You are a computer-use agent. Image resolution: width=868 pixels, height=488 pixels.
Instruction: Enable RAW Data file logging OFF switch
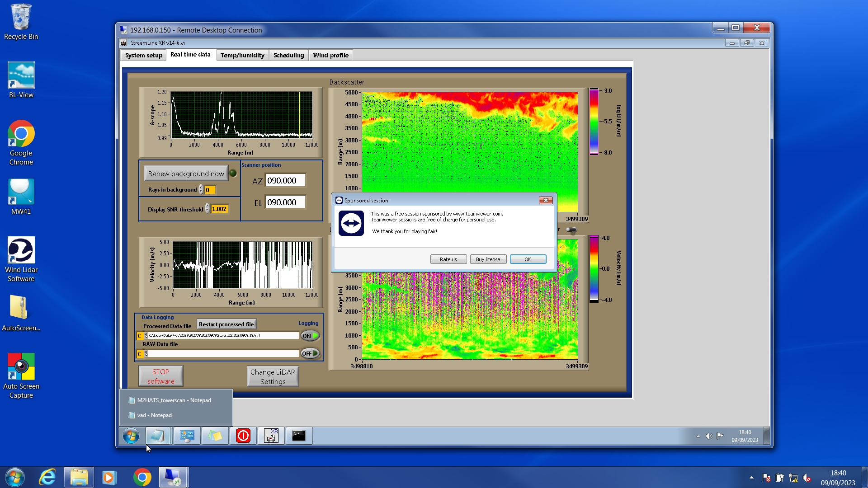[x=310, y=353]
